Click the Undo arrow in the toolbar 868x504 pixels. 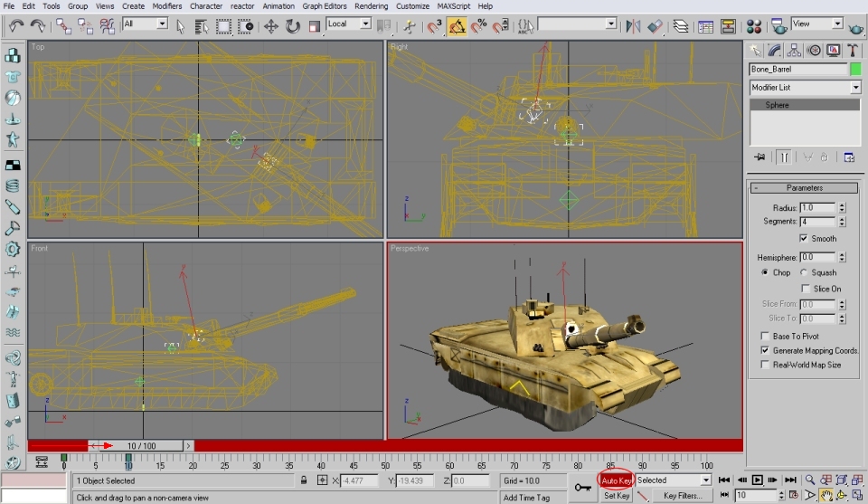[16, 26]
